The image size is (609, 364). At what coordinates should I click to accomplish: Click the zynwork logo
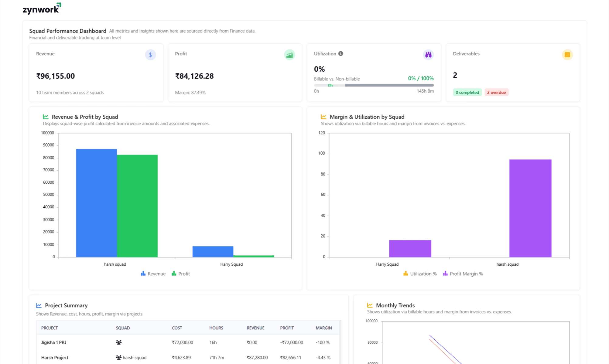click(42, 9)
